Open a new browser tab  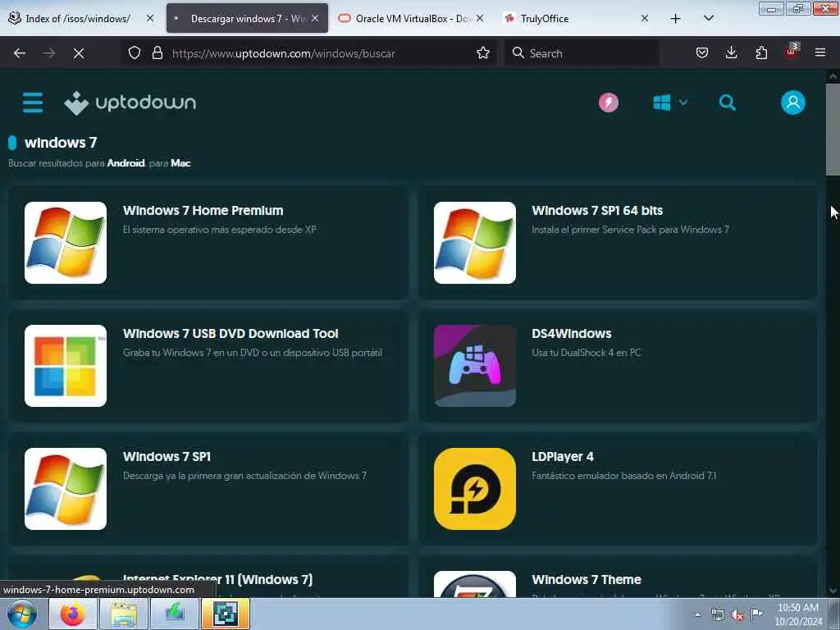[x=676, y=19]
